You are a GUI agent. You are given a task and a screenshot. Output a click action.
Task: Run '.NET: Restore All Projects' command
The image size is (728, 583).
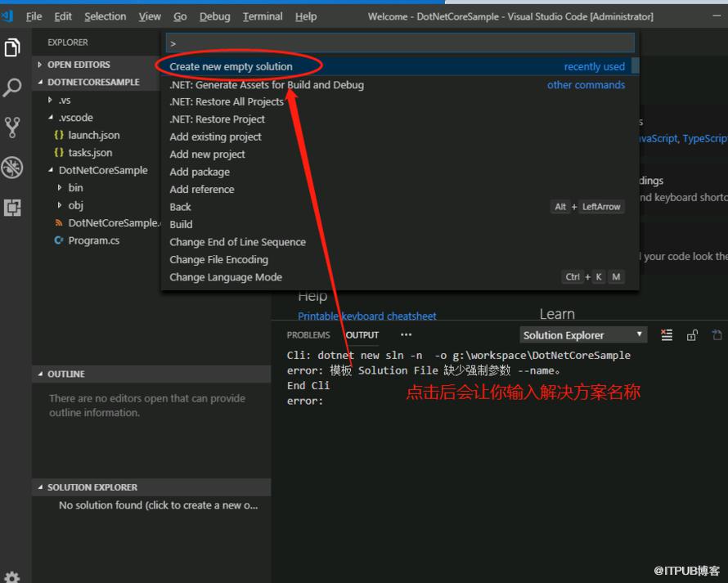(x=400, y=101)
